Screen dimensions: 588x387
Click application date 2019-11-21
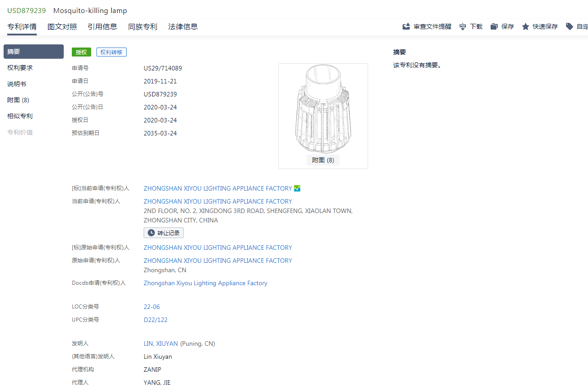click(x=160, y=81)
